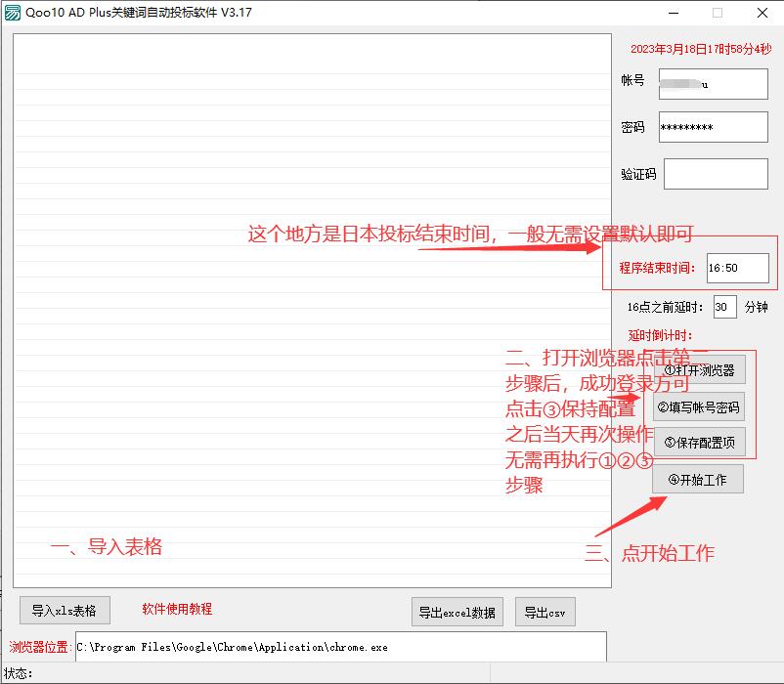Click the ①打开浏览器 button
Screen dimensions: 784x684
coord(699,370)
